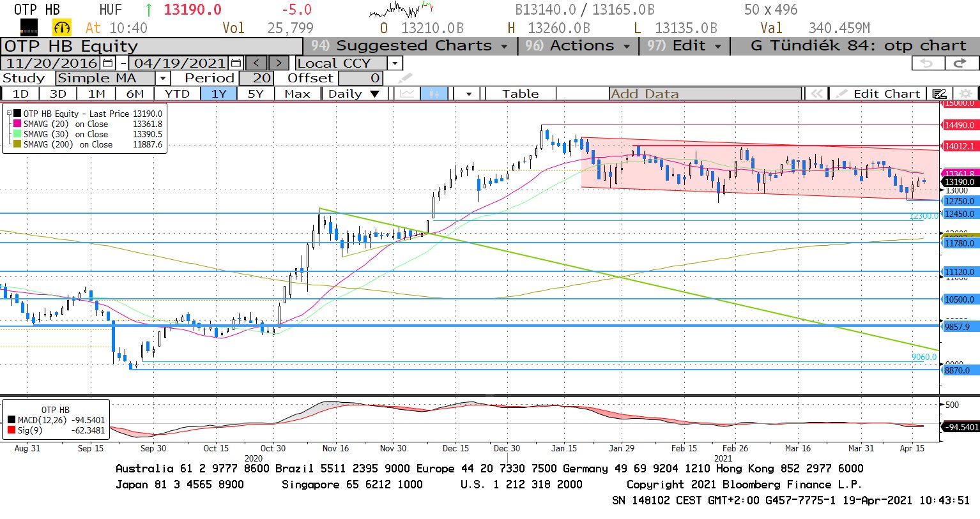
Task: Collapse the OTP HB Equity legend tree
Action: click(x=9, y=114)
